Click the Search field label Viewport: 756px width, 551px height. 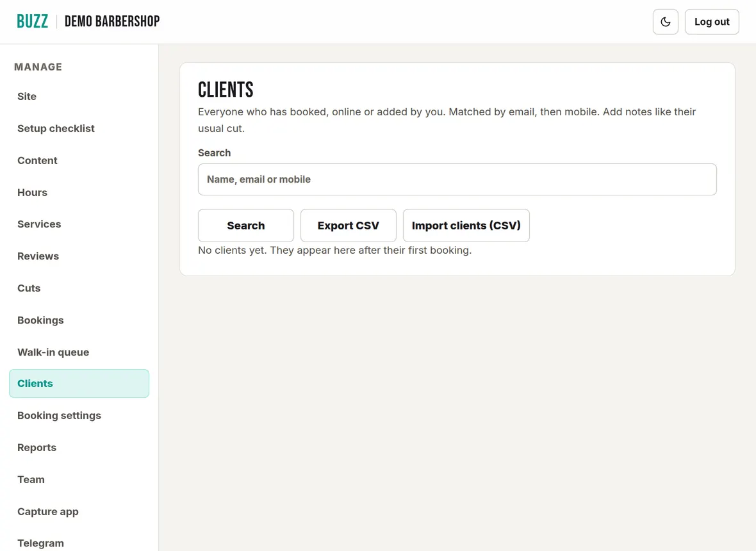pyautogui.click(x=214, y=153)
